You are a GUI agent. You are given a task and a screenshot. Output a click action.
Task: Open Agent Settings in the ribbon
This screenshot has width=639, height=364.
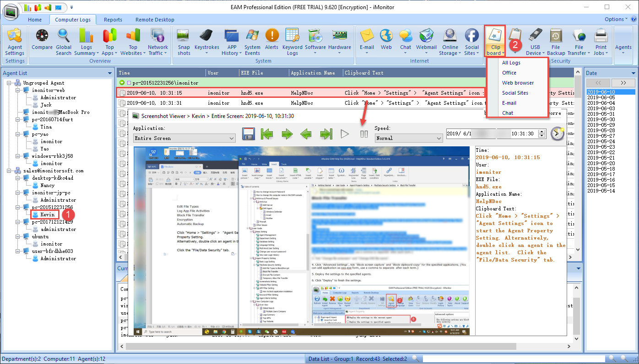coord(15,42)
